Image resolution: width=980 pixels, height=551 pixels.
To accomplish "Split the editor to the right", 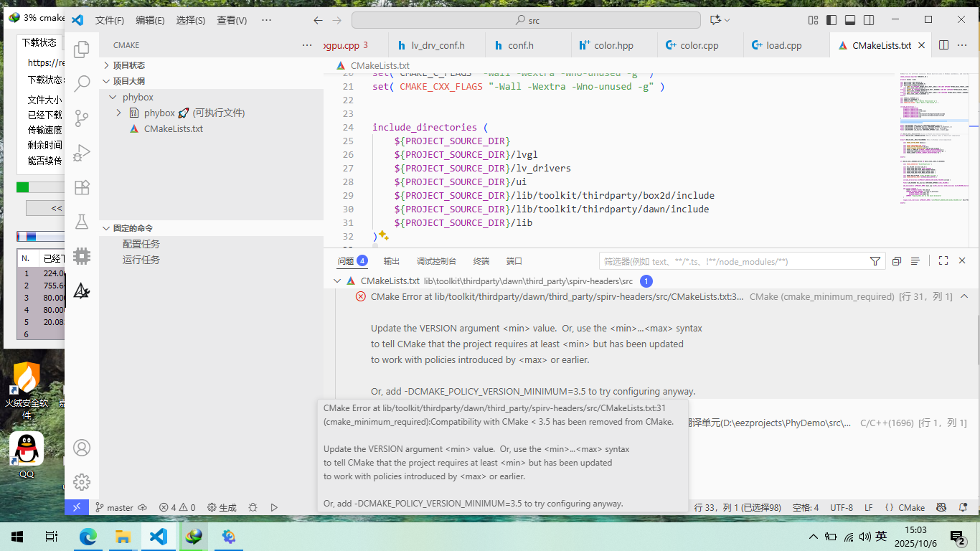I will point(943,44).
